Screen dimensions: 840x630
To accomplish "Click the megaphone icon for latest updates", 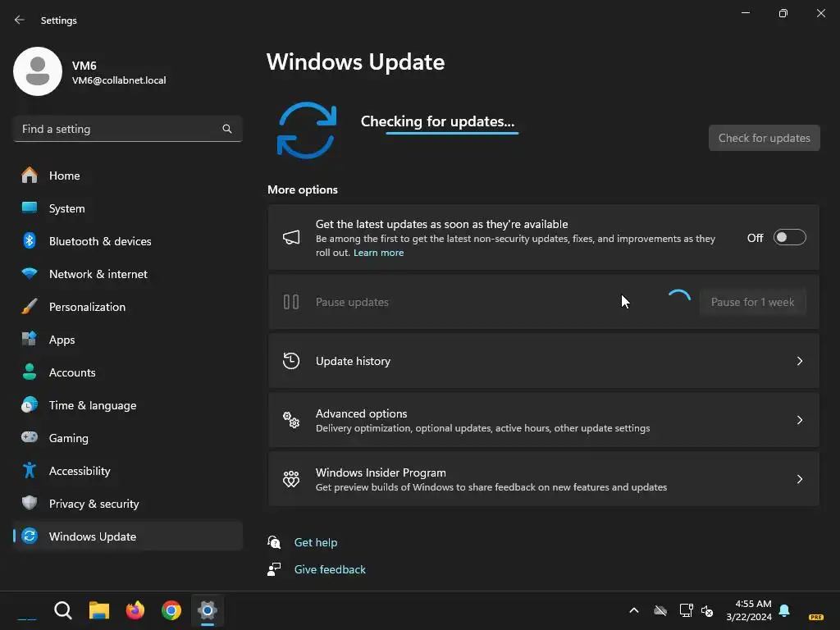I will [x=291, y=237].
